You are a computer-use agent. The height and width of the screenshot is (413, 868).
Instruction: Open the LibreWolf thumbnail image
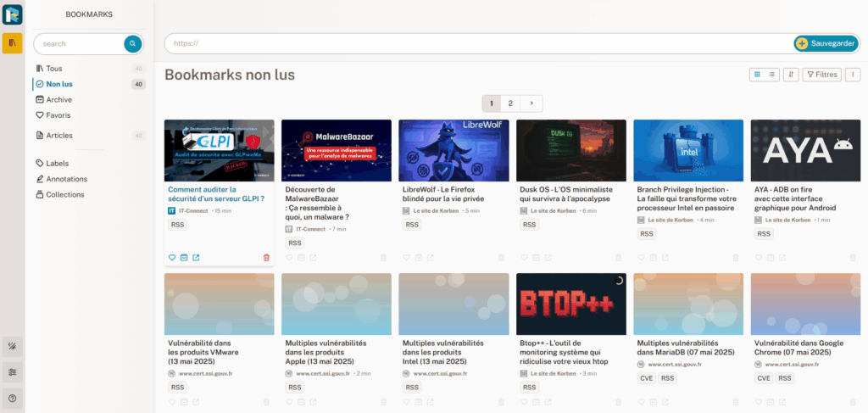point(454,151)
